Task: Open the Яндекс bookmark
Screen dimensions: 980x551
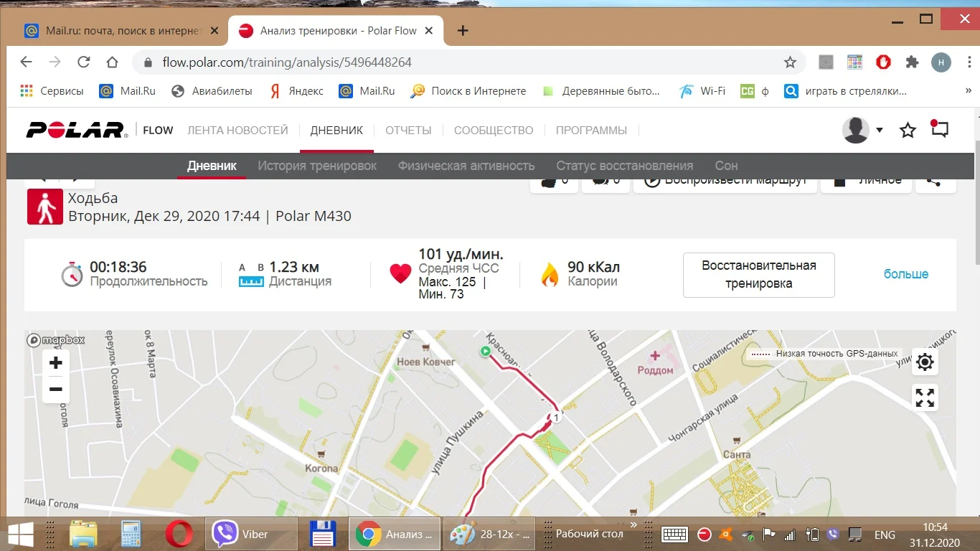Action: click(x=296, y=91)
